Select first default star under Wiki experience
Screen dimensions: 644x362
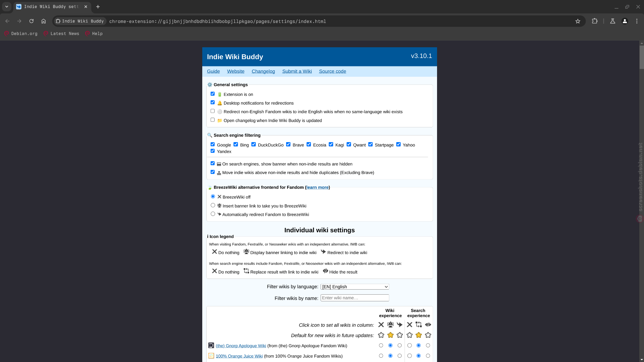pyautogui.click(x=381, y=335)
